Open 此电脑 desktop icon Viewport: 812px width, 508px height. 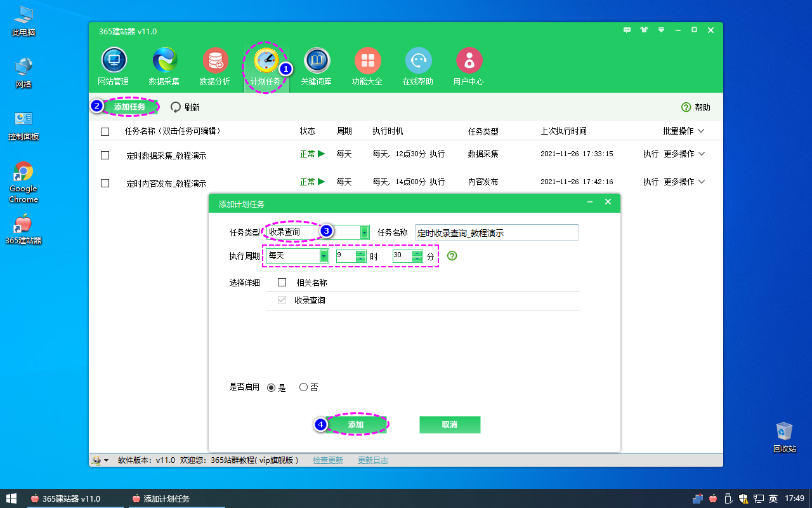tap(23, 21)
